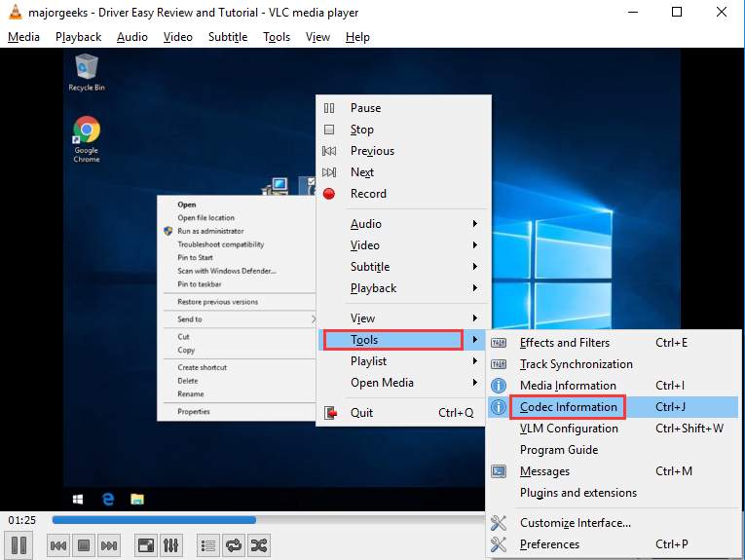This screenshot has height=560, width=745.
Task: Open the Media menu in menu bar
Action: pos(23,37)
